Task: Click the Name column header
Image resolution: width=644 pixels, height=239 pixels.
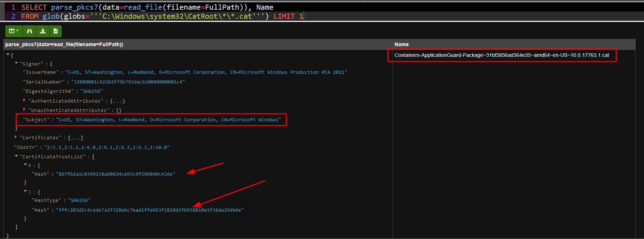Action: pyautogui.click(x=401, y=44)
